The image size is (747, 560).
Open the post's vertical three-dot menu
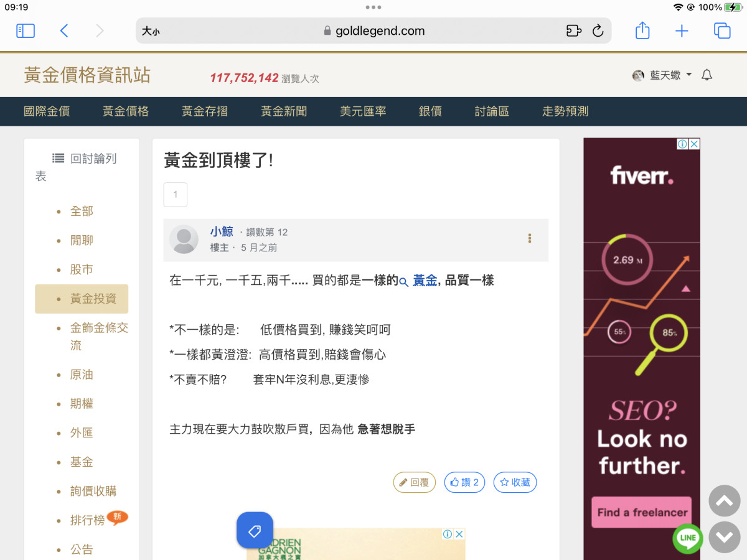pos(530,238)
